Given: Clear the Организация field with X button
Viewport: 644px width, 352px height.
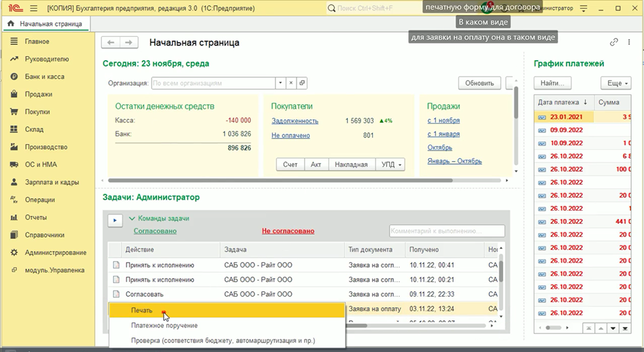Looking at the screenshot, I should pyautogui.click(x=291, y=83).
